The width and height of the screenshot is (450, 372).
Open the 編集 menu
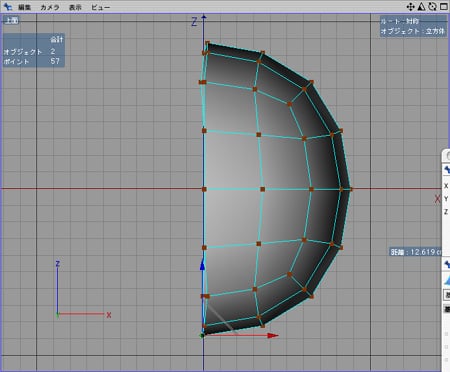tap(24, 7)
